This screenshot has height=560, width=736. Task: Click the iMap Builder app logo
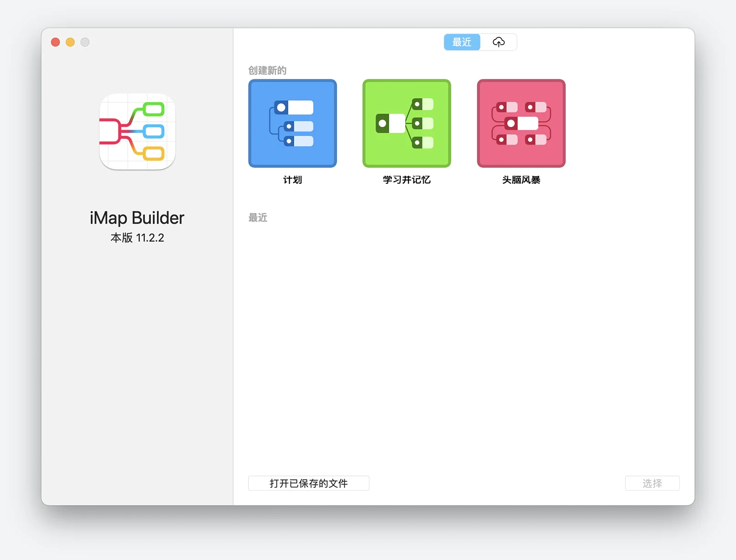click(138, 131)
